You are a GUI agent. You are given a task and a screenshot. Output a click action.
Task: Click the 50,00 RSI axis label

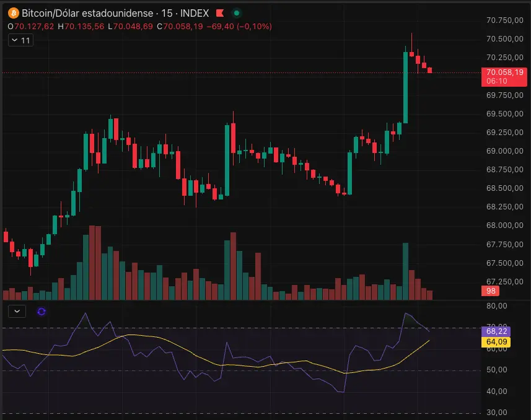point(496,370)
